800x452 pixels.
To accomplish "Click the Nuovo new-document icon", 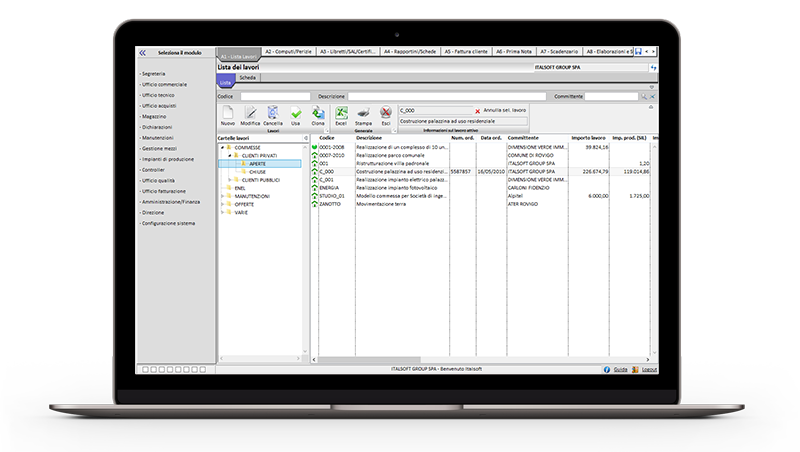I will (x=228, y=113).
